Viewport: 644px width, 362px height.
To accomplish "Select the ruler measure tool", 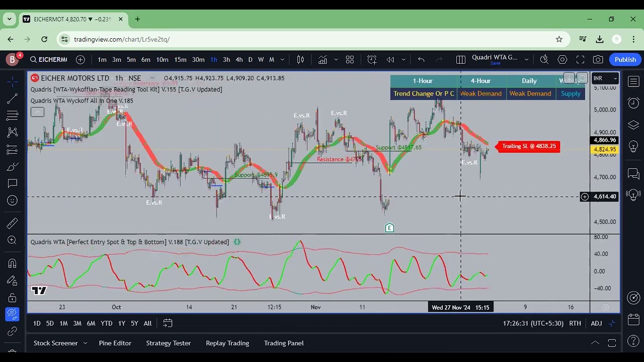I will [13, 223].
